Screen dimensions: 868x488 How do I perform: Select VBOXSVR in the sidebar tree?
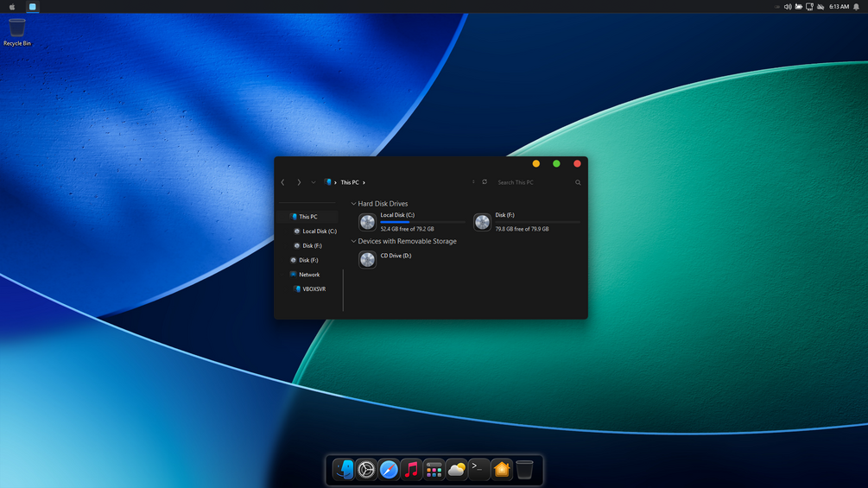click(314, 288)
